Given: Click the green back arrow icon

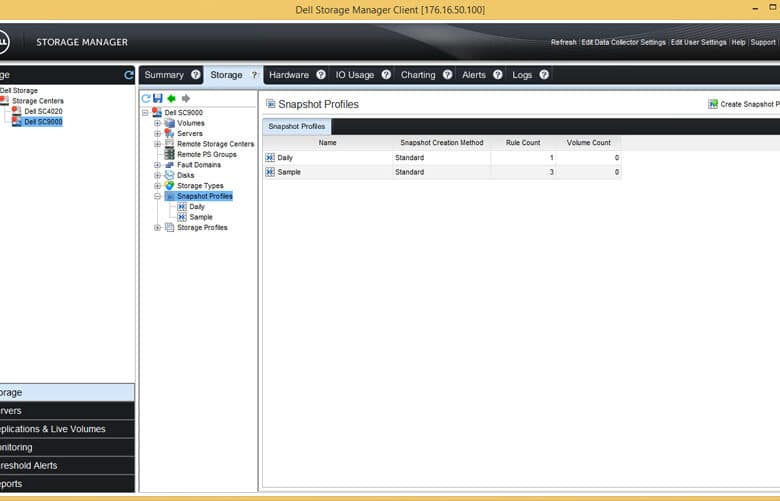Looking at the screenshot, I should 172,99.
